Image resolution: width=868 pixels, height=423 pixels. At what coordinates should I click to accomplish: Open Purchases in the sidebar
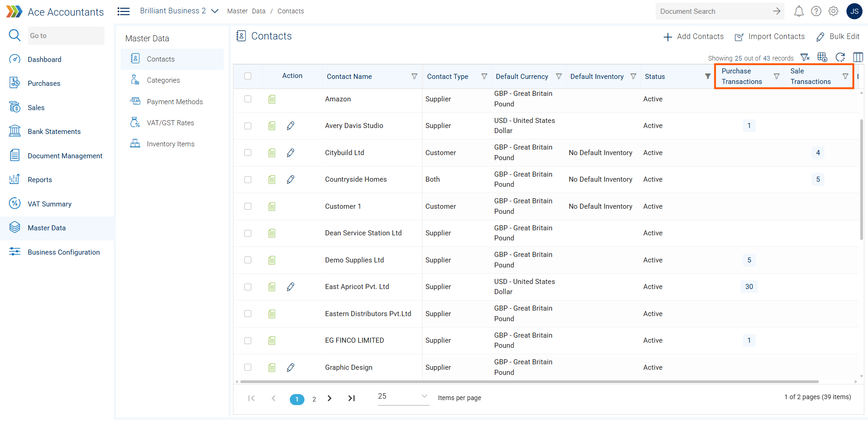tap(44, 83)
